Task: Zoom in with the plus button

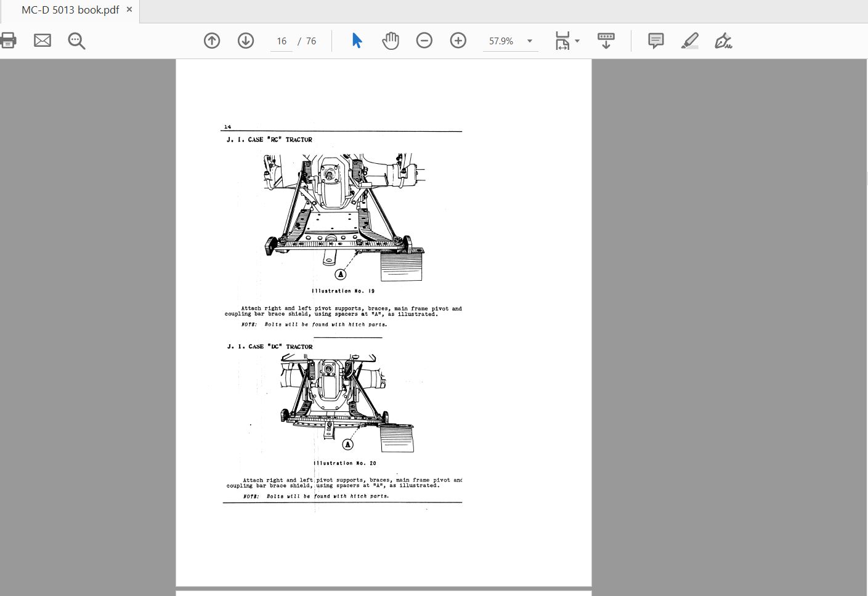Action: coord(458,41)
